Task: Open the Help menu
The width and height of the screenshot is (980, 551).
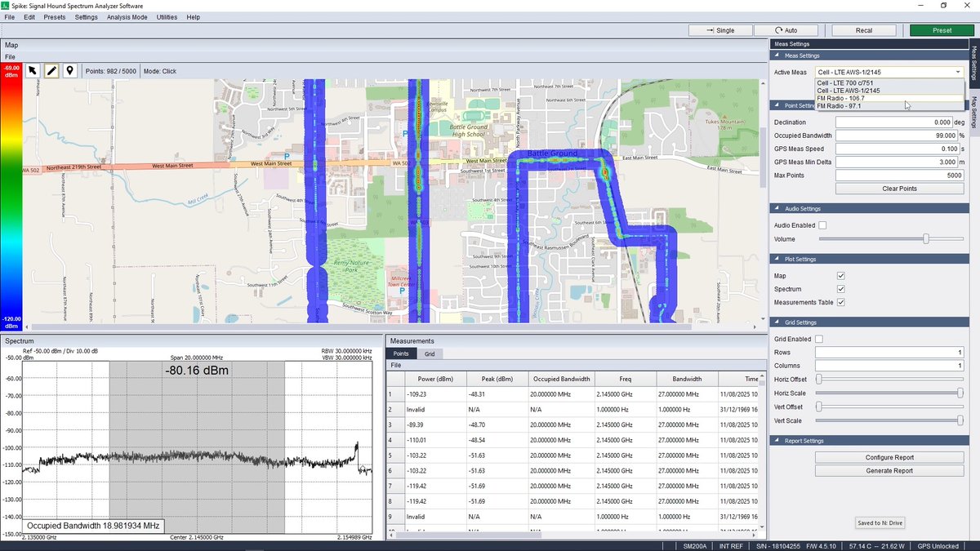Action: 194,17
